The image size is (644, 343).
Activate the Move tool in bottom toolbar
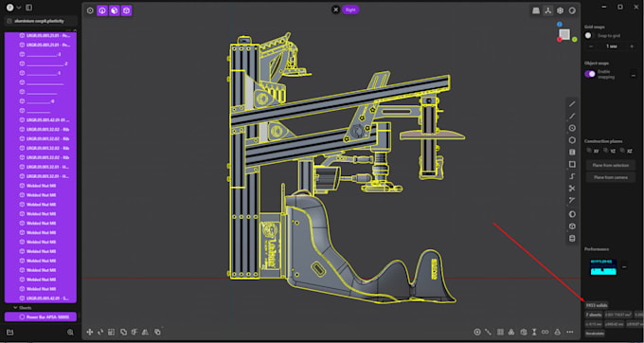90,332
